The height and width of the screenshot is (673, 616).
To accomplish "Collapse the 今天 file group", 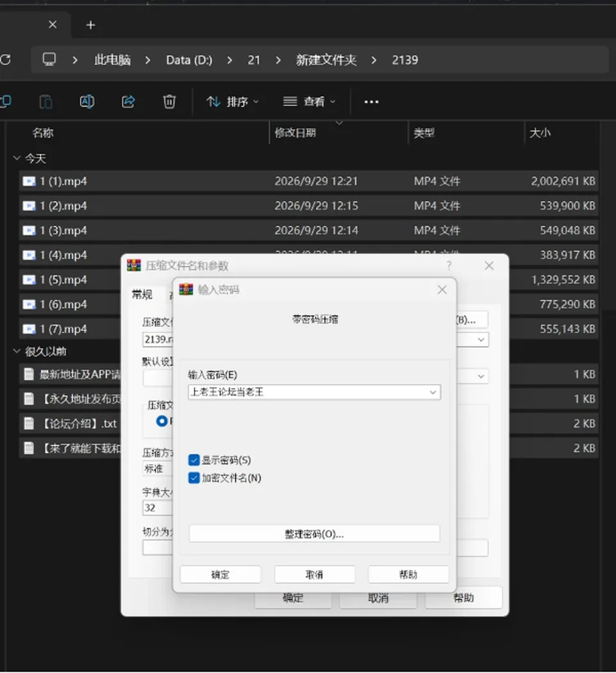I will click(17, 159).
